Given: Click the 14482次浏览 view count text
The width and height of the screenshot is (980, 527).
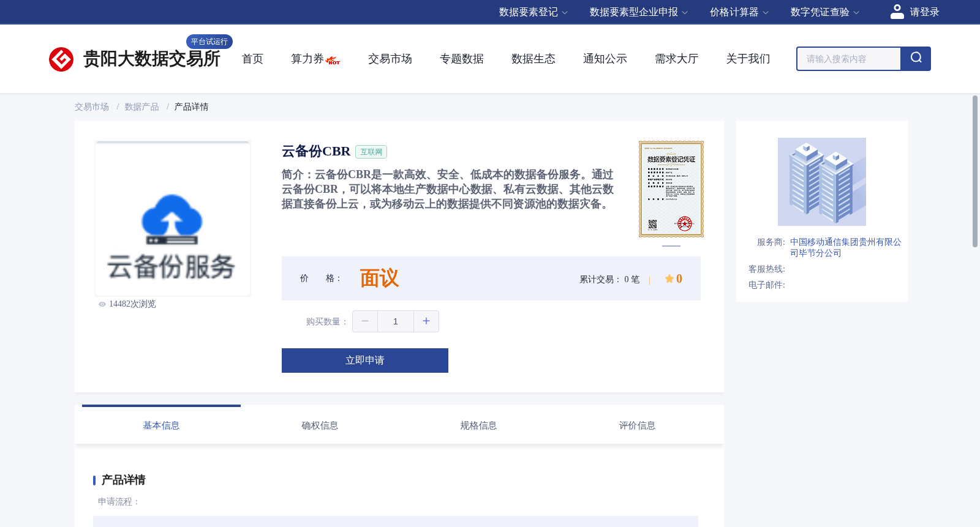Looking at the screenshot, I should click(x=132, y=304).
